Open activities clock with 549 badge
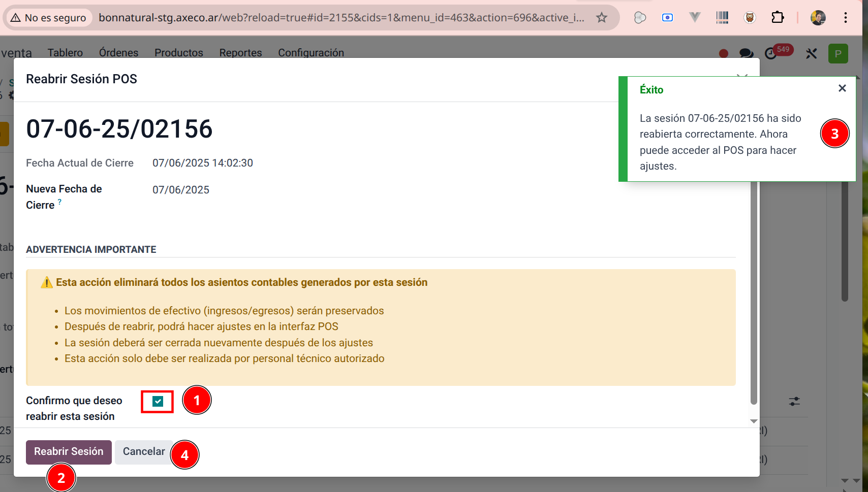 coord(771,53)
